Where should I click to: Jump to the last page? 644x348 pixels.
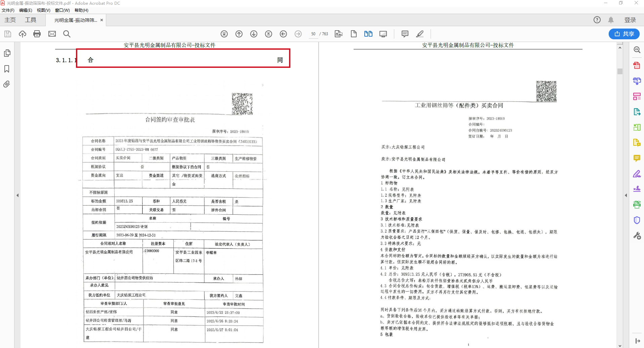269,34
